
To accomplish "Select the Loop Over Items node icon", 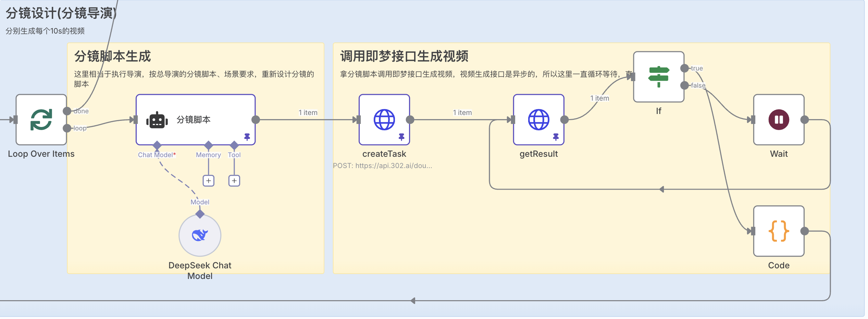I will pyautogui.click(x=41, y=120).
